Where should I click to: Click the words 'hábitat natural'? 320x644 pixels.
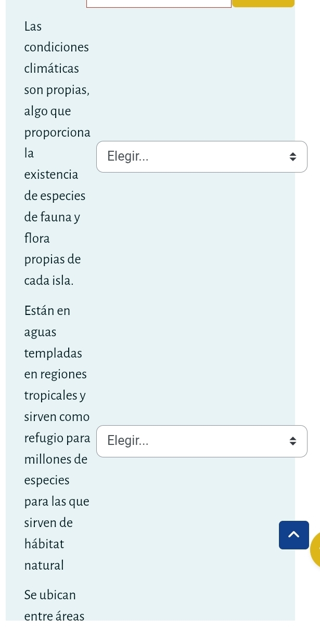[44, 555]
